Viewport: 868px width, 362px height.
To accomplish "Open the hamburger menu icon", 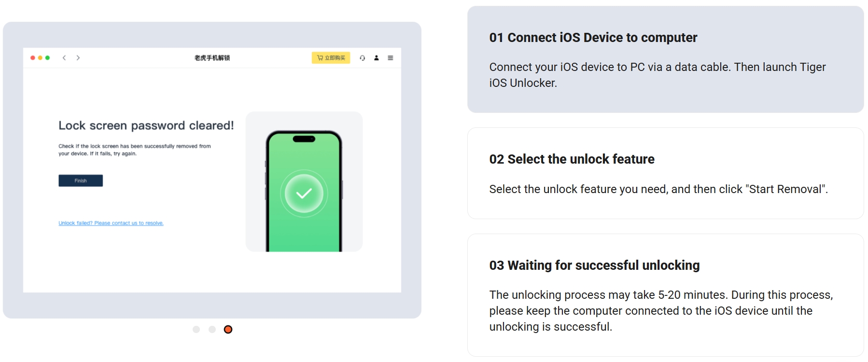I will [391, 58].
